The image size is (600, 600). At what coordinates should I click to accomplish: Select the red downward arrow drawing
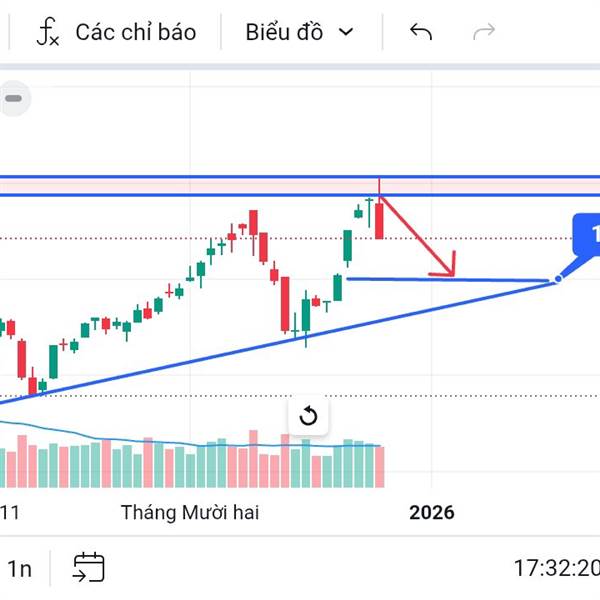(x=420, y=237)
